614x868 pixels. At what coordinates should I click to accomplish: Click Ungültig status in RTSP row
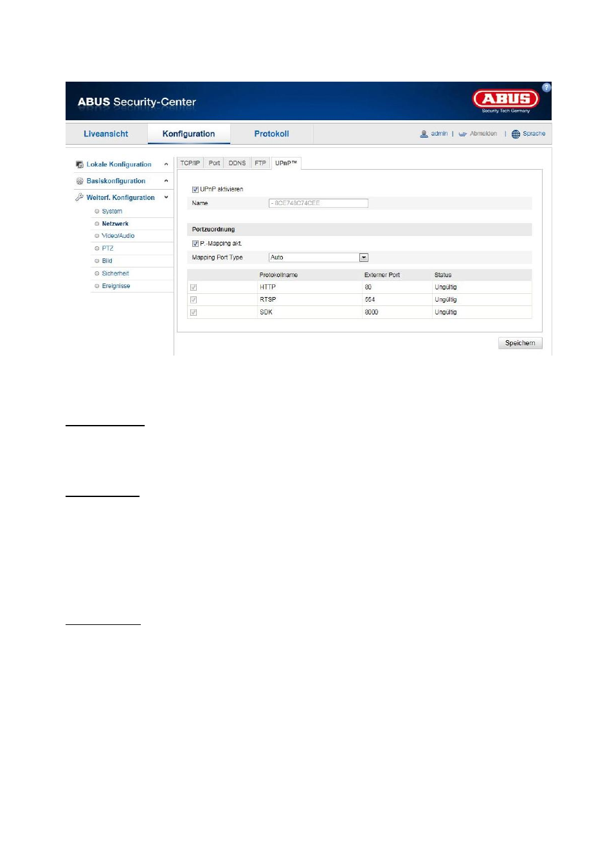point(446,300)
